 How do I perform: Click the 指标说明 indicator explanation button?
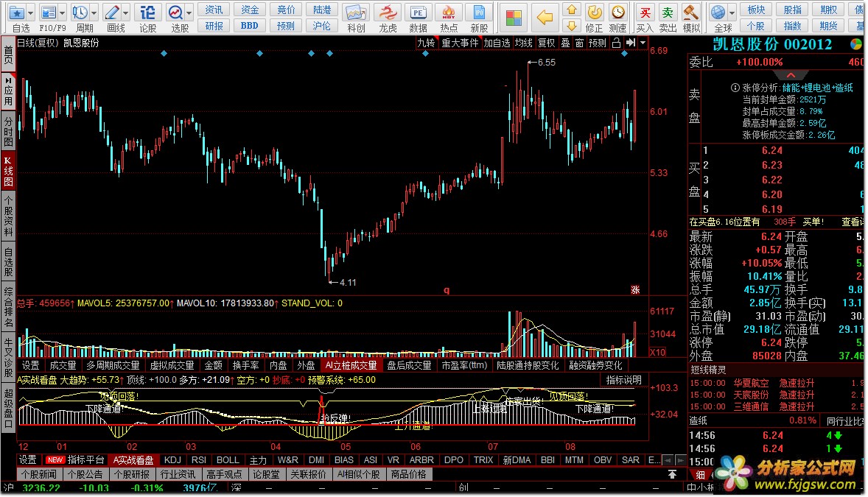[x=623, y=380]
